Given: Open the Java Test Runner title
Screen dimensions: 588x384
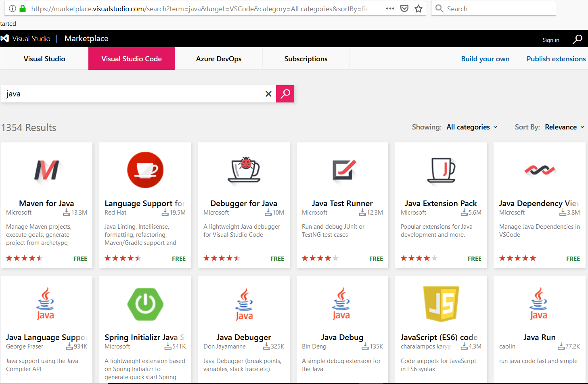Looking at the screenshot, I should pos(342,203).
